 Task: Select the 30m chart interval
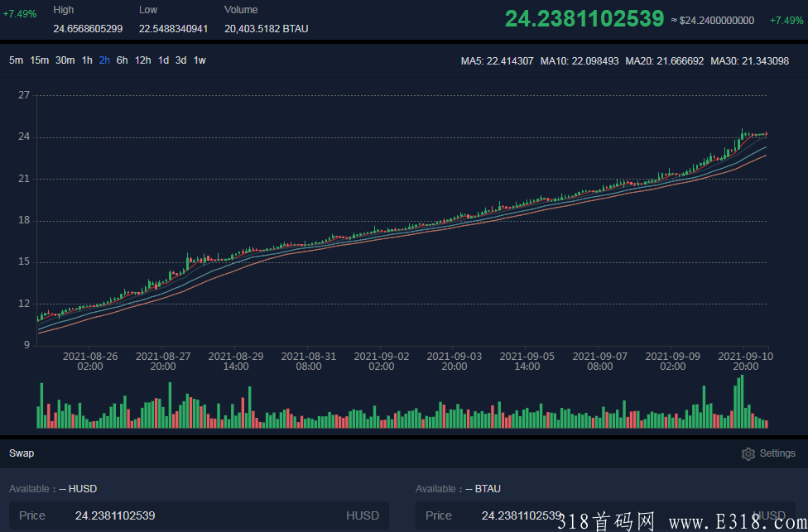[x=65, y=60]
